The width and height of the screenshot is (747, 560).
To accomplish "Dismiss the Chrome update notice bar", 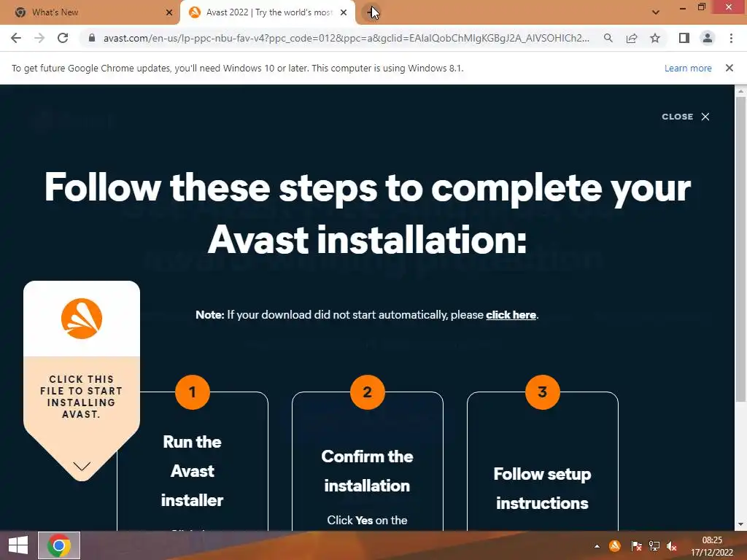I will tap(729, 68).
